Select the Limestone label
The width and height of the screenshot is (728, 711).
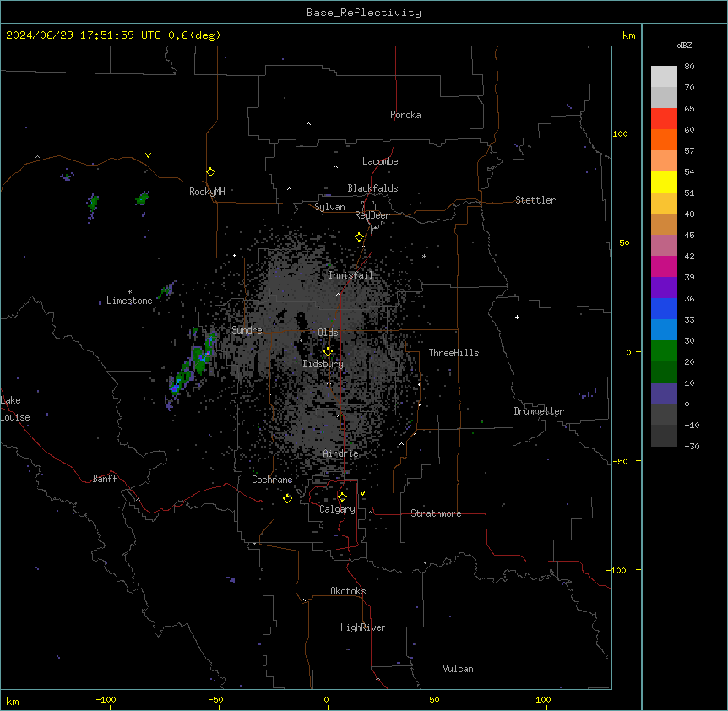point(129,301)
